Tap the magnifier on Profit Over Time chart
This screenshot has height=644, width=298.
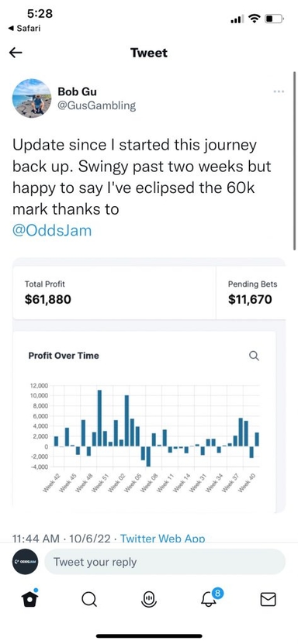255,356
